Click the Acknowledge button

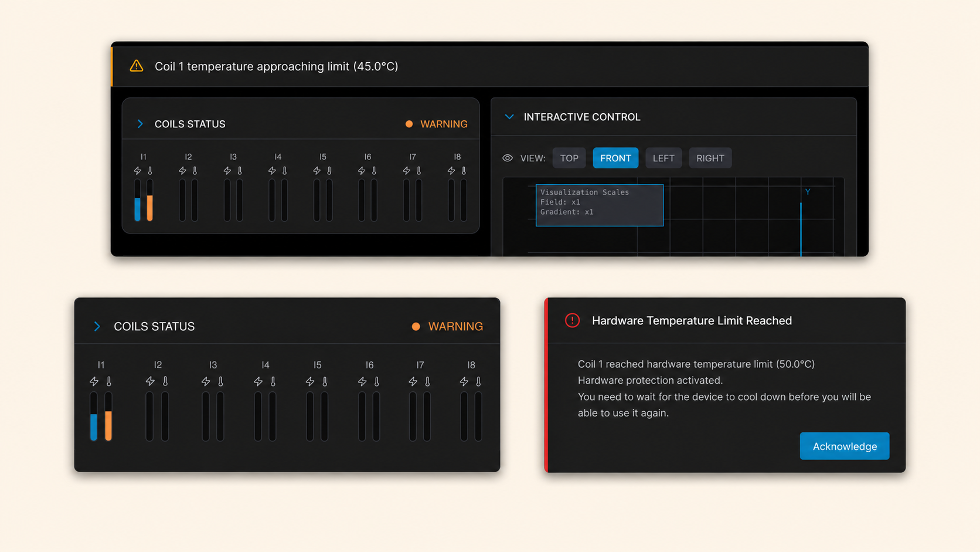845,446
